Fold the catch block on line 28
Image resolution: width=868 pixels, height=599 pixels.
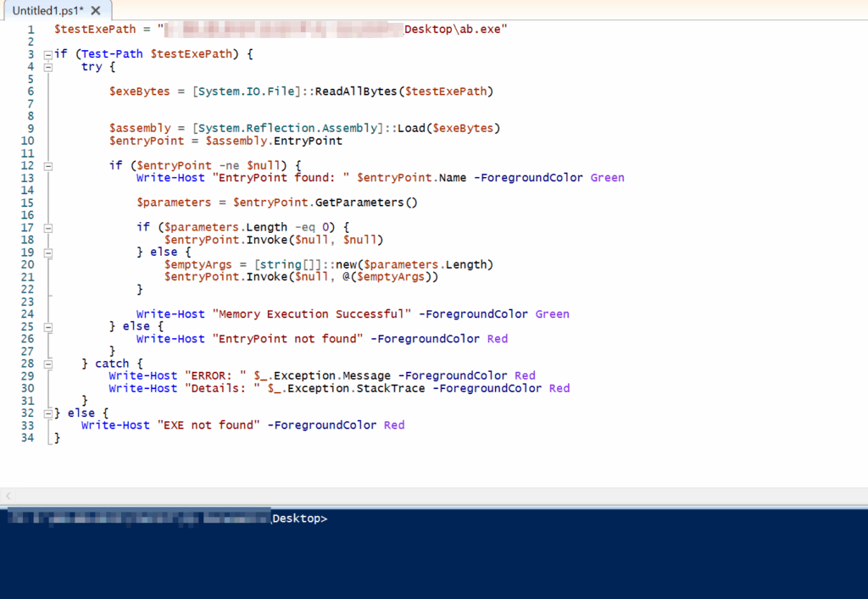[x=48, y=363]
